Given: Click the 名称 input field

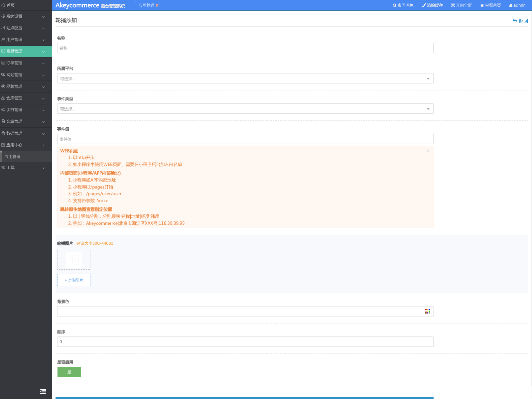Looking at the screenshot, I should (x=245, y=48).
